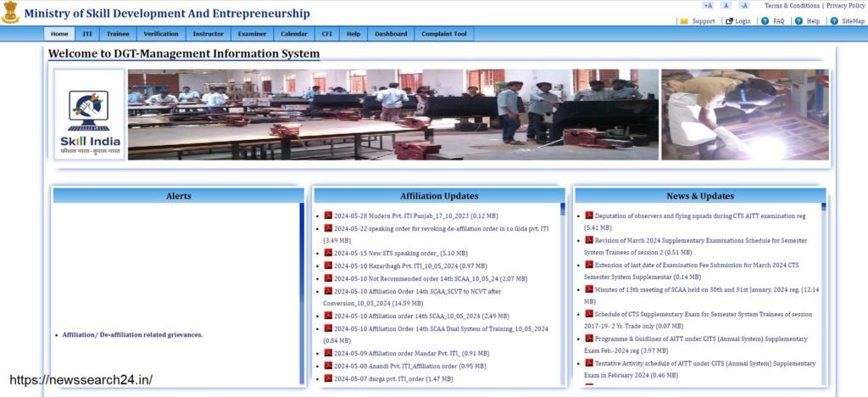Open PDF icon for durga pvt. ITI order

(x=328, y=378)
